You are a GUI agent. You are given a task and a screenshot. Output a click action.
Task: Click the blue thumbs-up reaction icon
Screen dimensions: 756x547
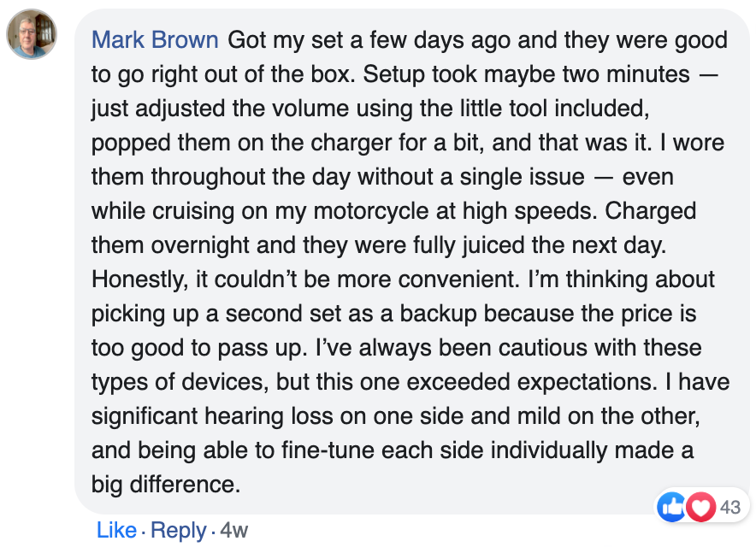point(671,507)
